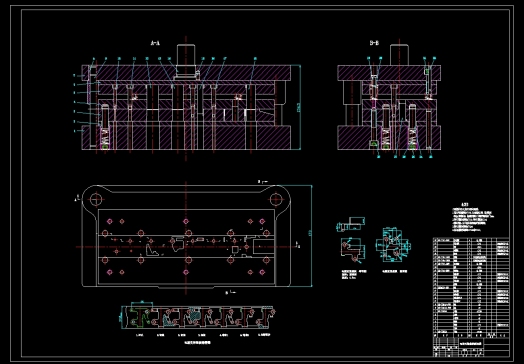Image resolution: width=524 pixels, height=364 pixels.
Task: Select the top-right guide post hole in plan view
Action: tap(275, 200)
